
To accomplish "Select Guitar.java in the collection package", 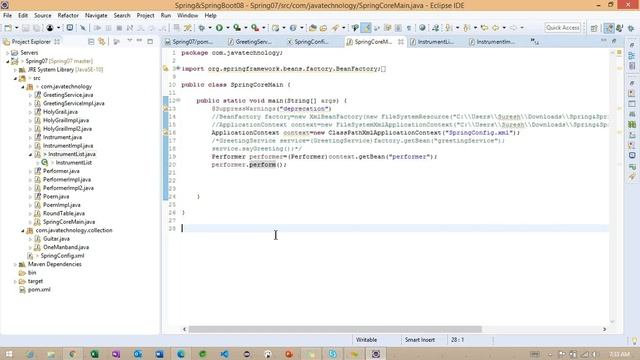I will click(56, 239).
